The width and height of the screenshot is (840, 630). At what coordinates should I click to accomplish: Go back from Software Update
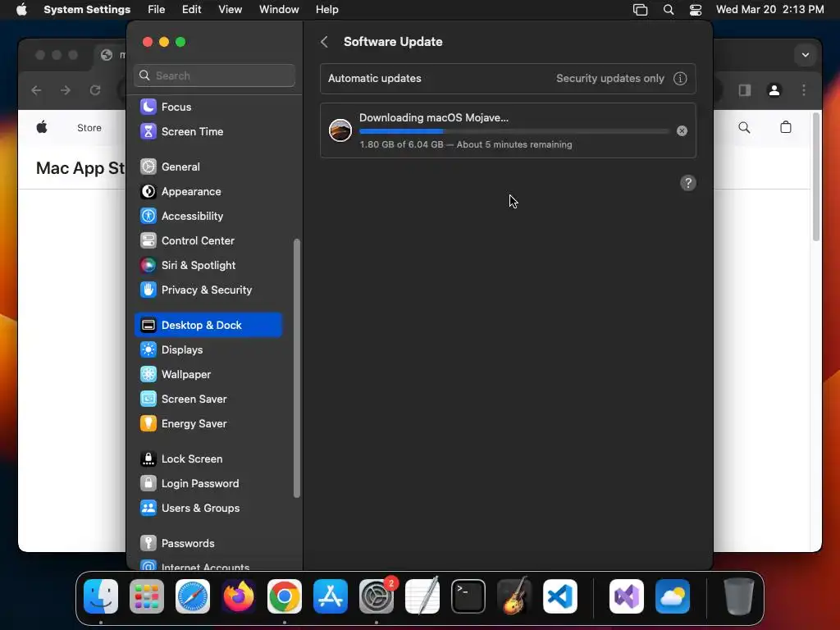(x=324, y=42)
